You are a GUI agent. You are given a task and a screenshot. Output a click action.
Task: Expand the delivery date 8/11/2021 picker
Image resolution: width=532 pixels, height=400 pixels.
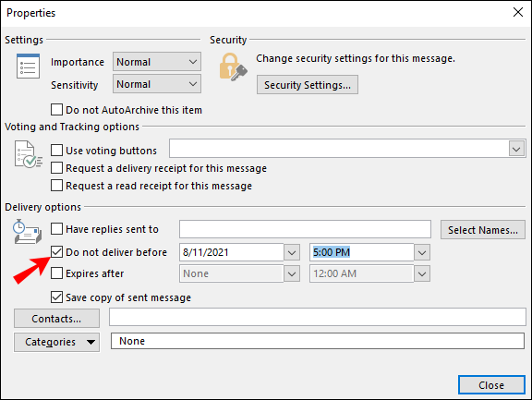pos(292,252)
